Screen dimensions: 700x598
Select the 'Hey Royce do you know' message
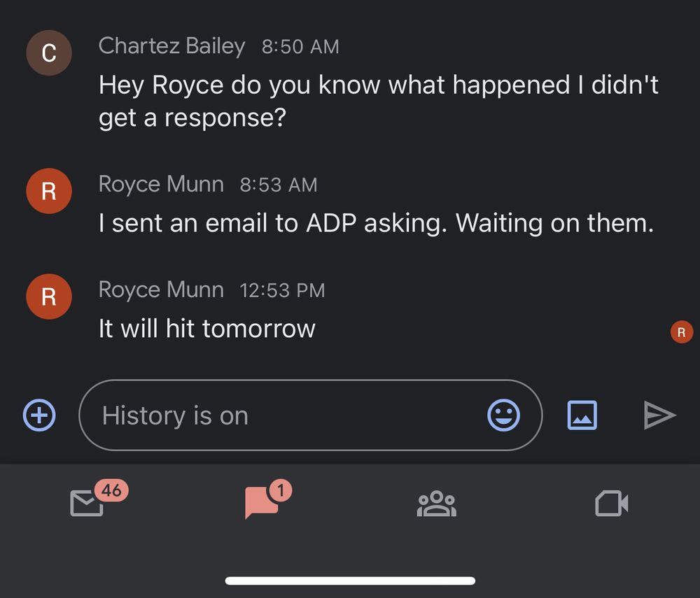[x=378, y=101]
